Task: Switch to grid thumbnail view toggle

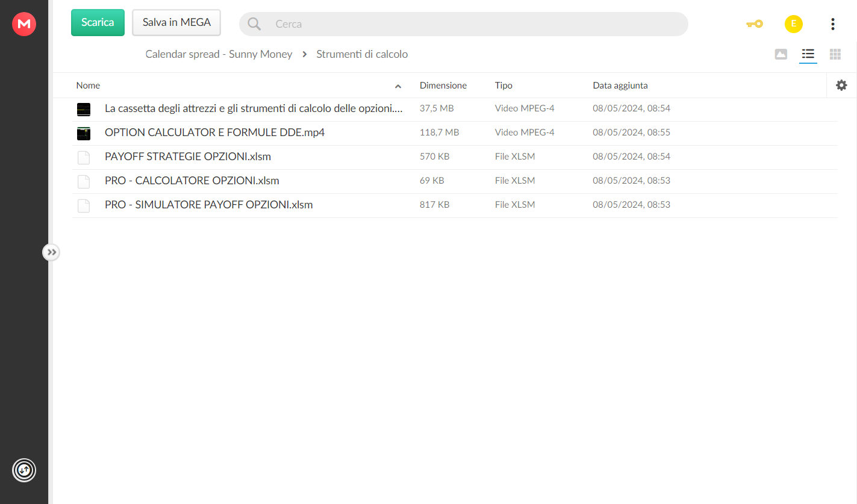Action: pyautogui.click(x=835, y=54)
